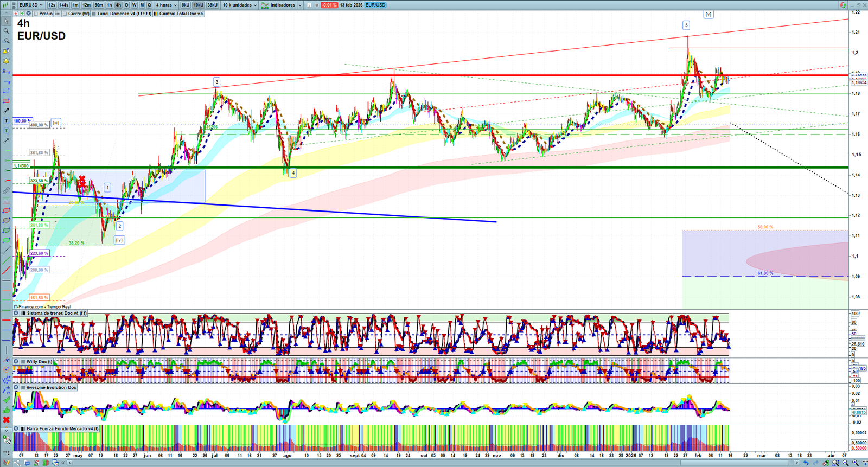868x467 pixels.
Task: Click the dark blue horizontal line swatch
Action: tap(6, 340)
